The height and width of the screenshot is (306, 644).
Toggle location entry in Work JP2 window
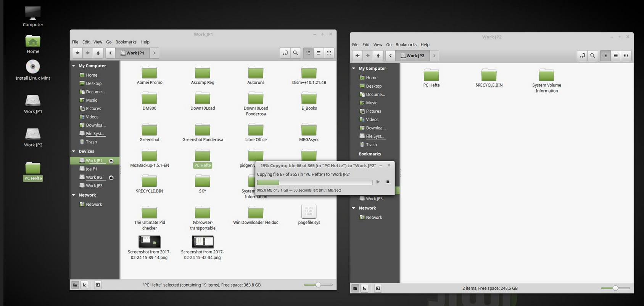[x=582, y=56]
